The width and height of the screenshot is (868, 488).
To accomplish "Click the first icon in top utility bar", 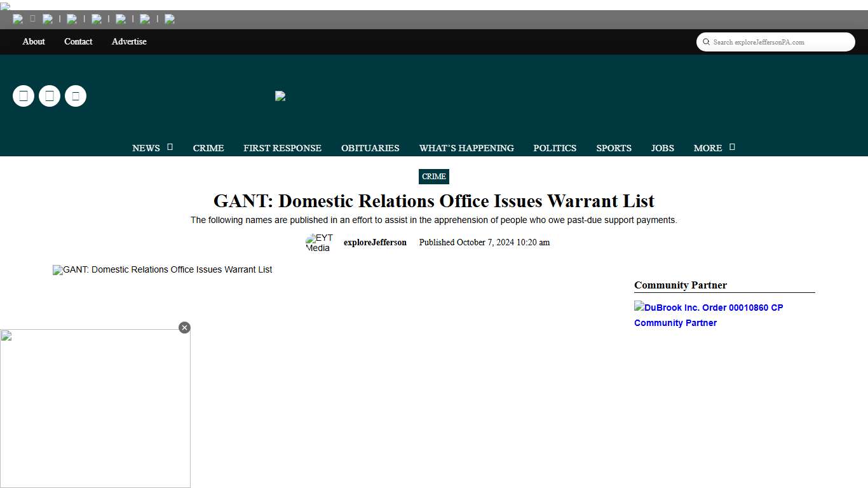I will pyautogui.click(x=18, y=19).
